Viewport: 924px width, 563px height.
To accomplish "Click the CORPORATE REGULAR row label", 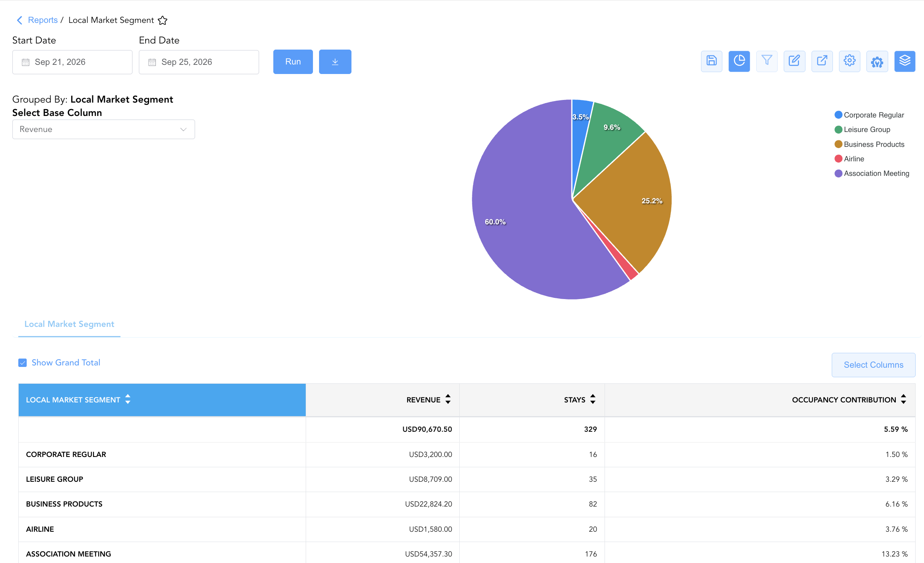I will pyautogui.click(x=66, y=455).
